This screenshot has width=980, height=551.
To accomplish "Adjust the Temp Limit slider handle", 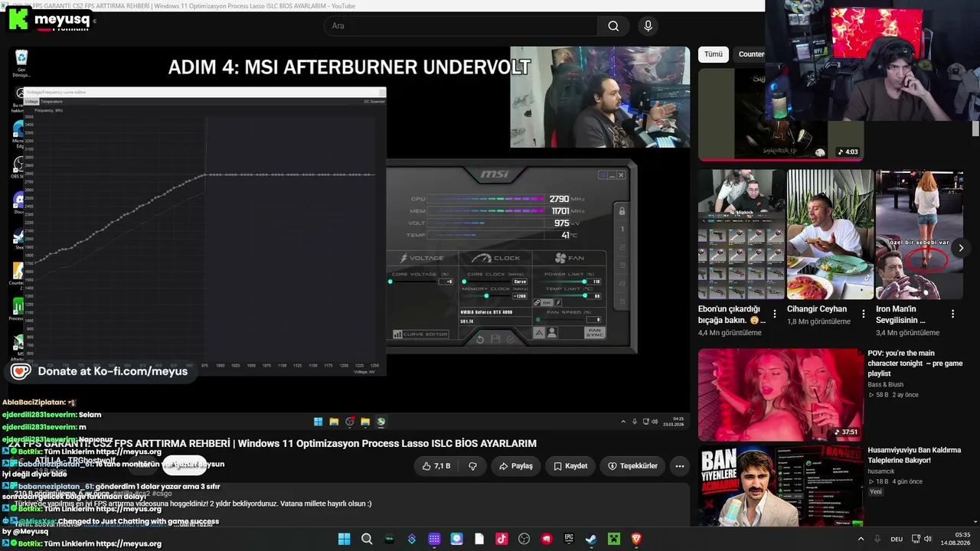I will click(585, 295).
